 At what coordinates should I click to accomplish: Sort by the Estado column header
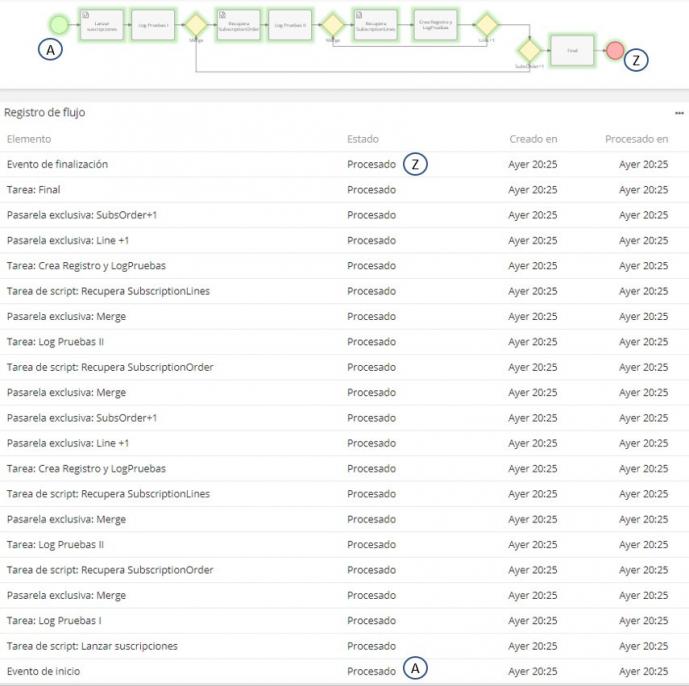click(363, 139)
